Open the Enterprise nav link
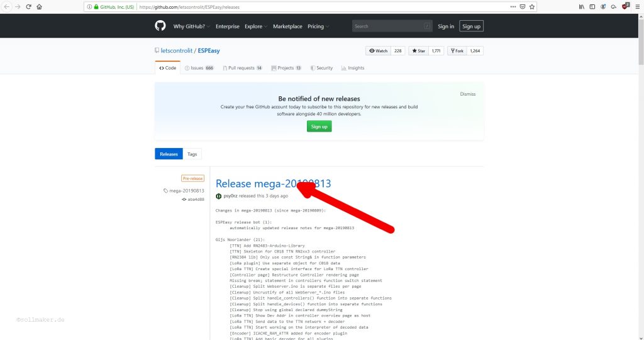 [x=227, y=26]
